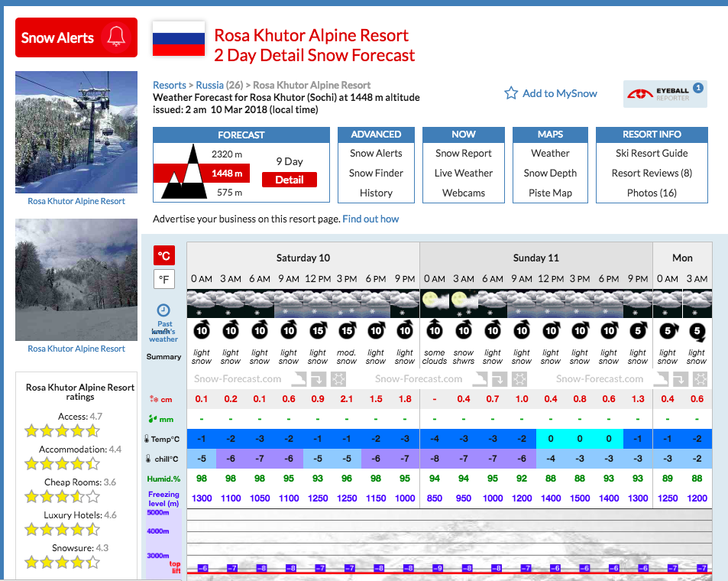Screen dimensions: 728x581
Task: Click Saturday 3 PM wind icon showing 15
Action: tap(347, 330)
